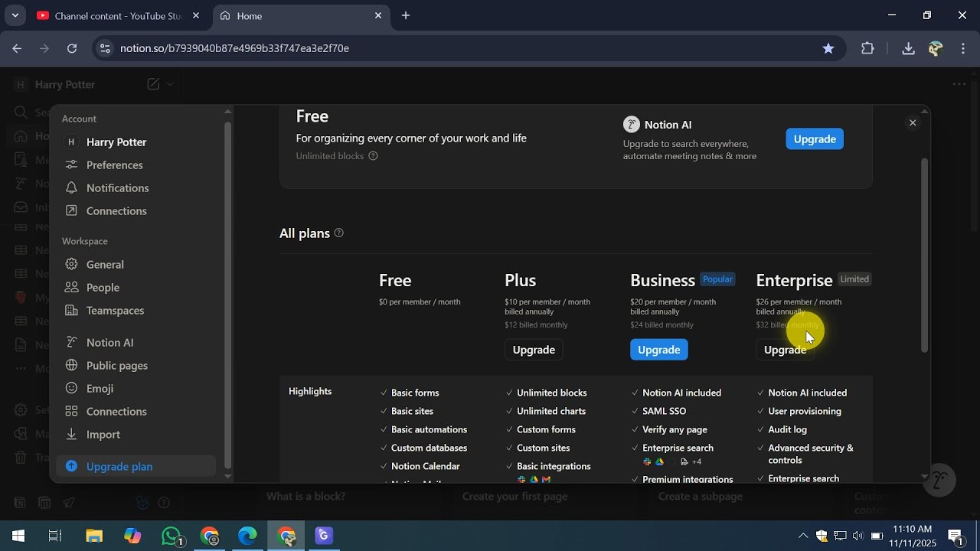The width and height of the screenshot is (980, 551).
Task: Click SAML SSO feature in Business plan
Action: pos(665,412)
